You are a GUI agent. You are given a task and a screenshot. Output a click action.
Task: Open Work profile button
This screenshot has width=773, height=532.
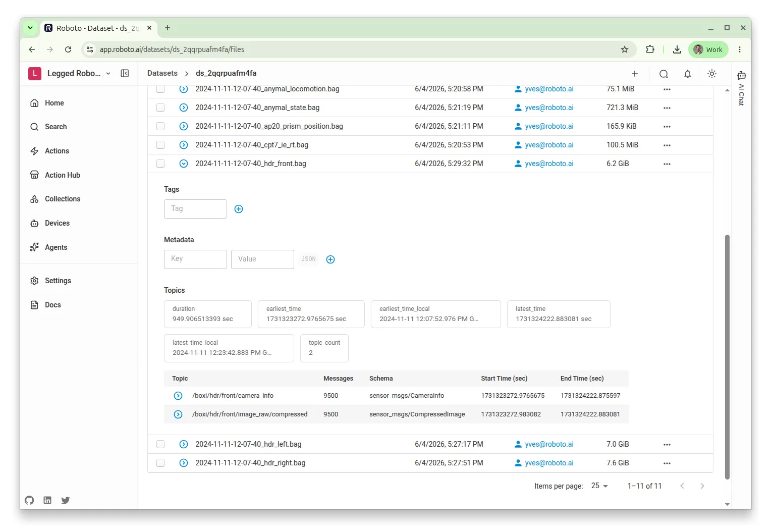(x=708, y=49)
